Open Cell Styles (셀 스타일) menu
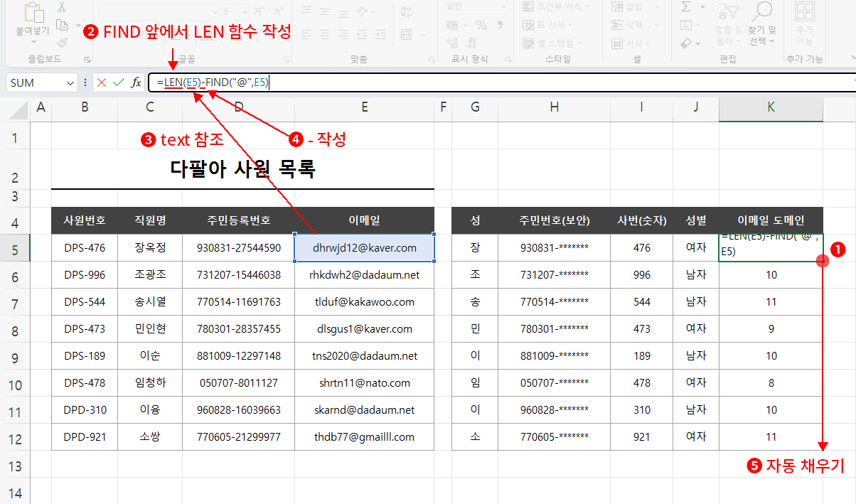856x504 pixels. tap(553, 43)
